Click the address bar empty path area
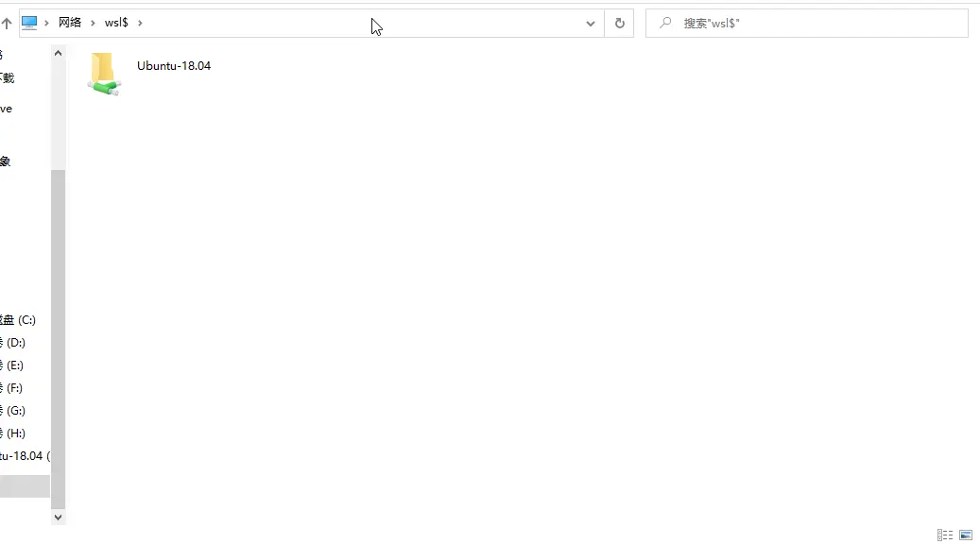Image resolution: width=980 pixels, height=544 pixels. 363,23
